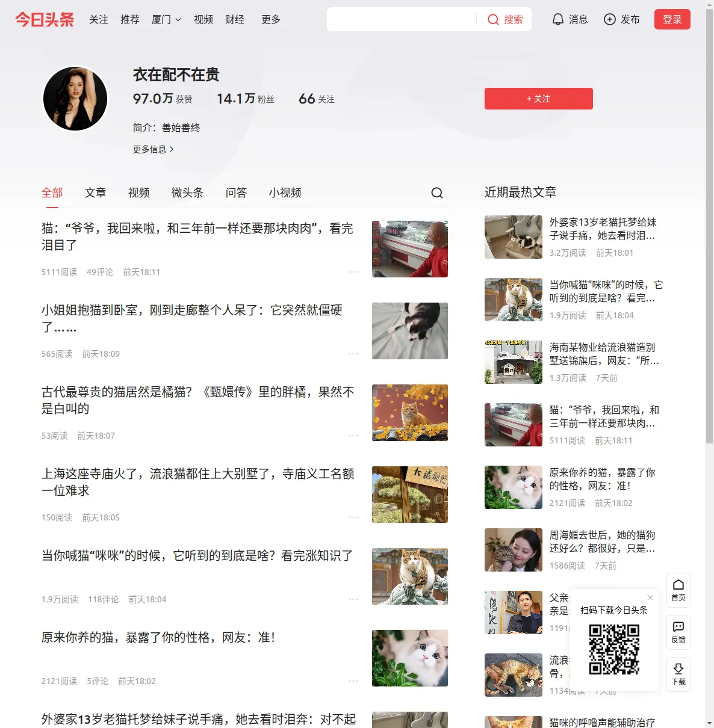This screenshot has height=728, width=714.
Task: Open the 今日头条 logo homepage
Action: [x=45, y=19]
